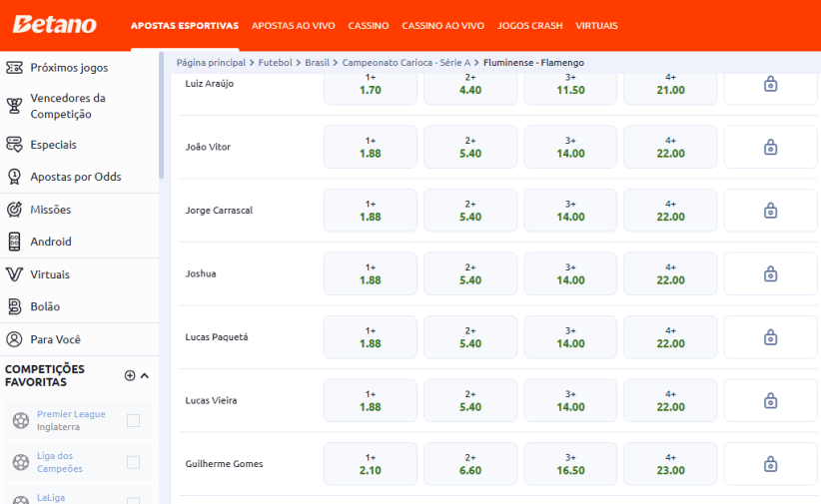
Task: Click the Android phone icon
Action: coord(14,242)
